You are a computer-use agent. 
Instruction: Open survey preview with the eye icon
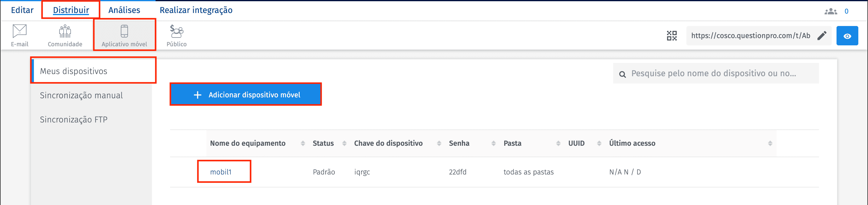coord(847,35)
